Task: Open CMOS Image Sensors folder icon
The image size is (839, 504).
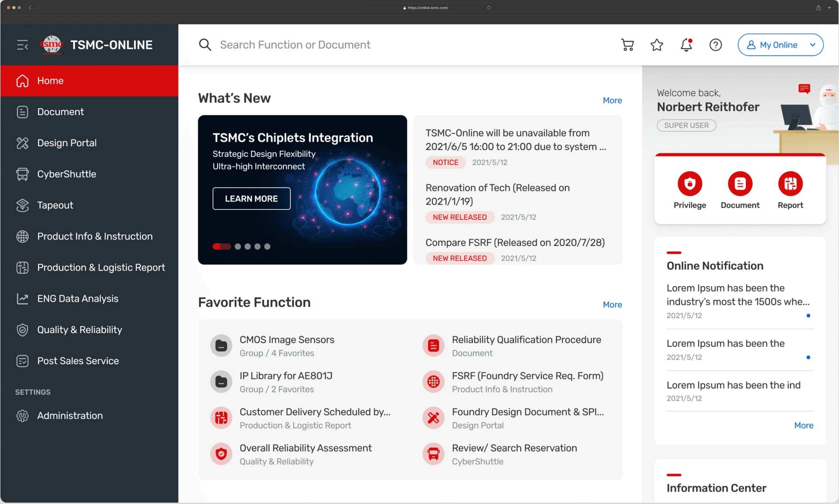Action: coord(221,345)
